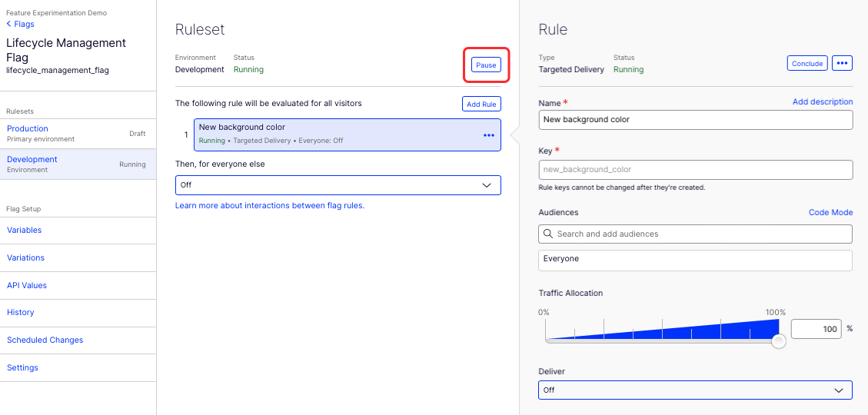View the flag History
The height and width of the screenshot is (415, 868).
click(x=78, y=313)
